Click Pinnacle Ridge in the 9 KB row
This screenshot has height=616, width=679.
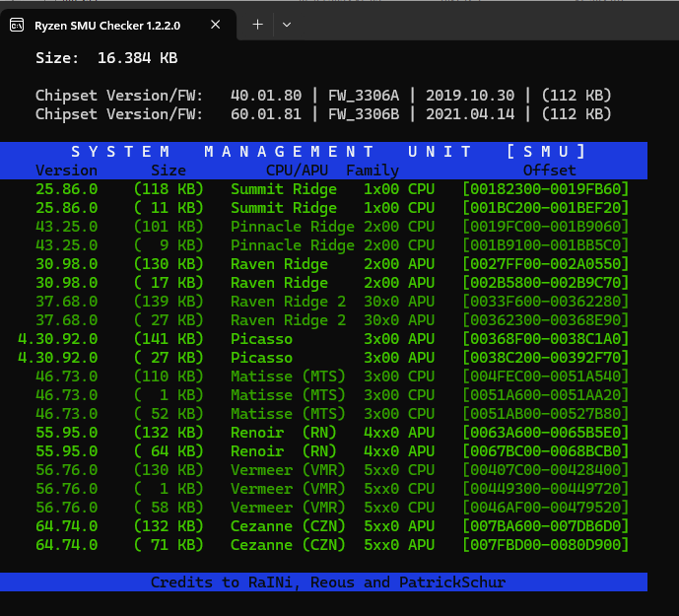tap(293, 245)
